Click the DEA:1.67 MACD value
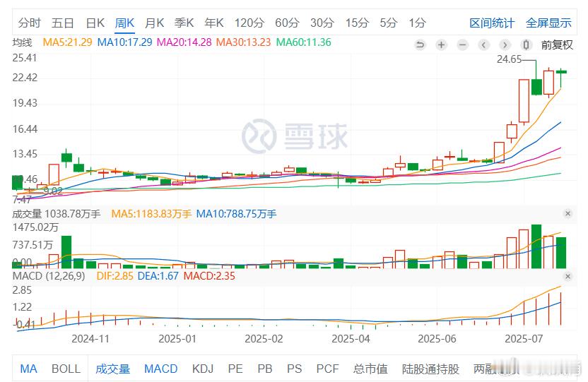 [x=158, y=276]
